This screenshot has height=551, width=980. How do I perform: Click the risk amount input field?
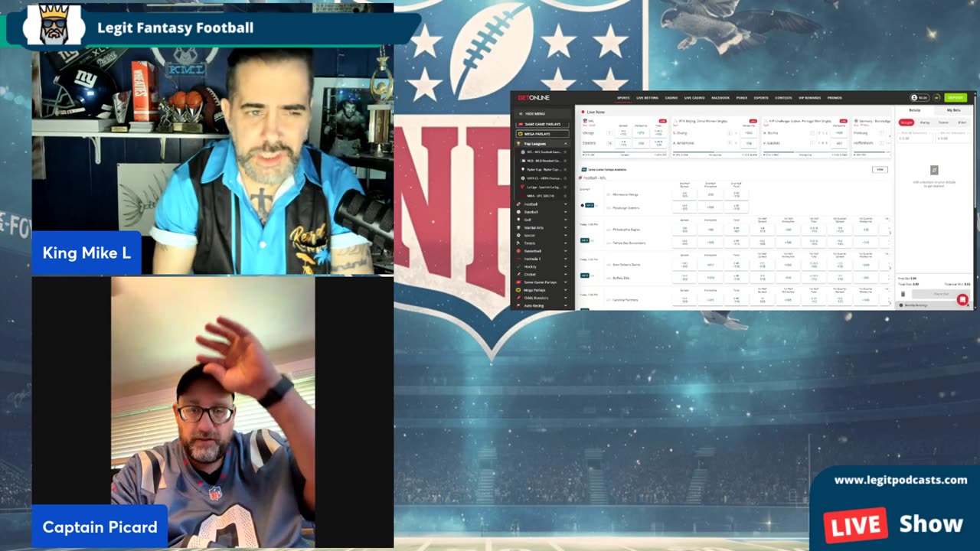915,138
